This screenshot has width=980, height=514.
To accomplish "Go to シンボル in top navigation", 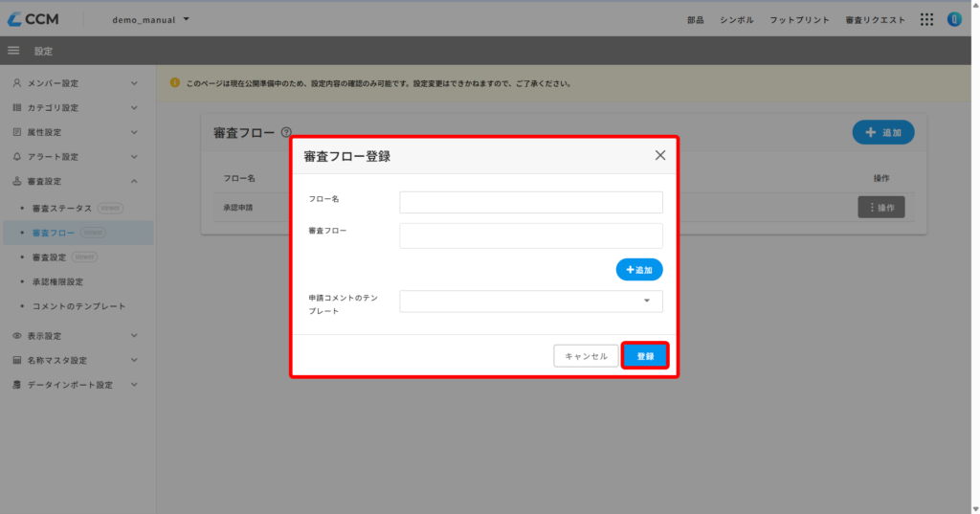I will point(736,20).
